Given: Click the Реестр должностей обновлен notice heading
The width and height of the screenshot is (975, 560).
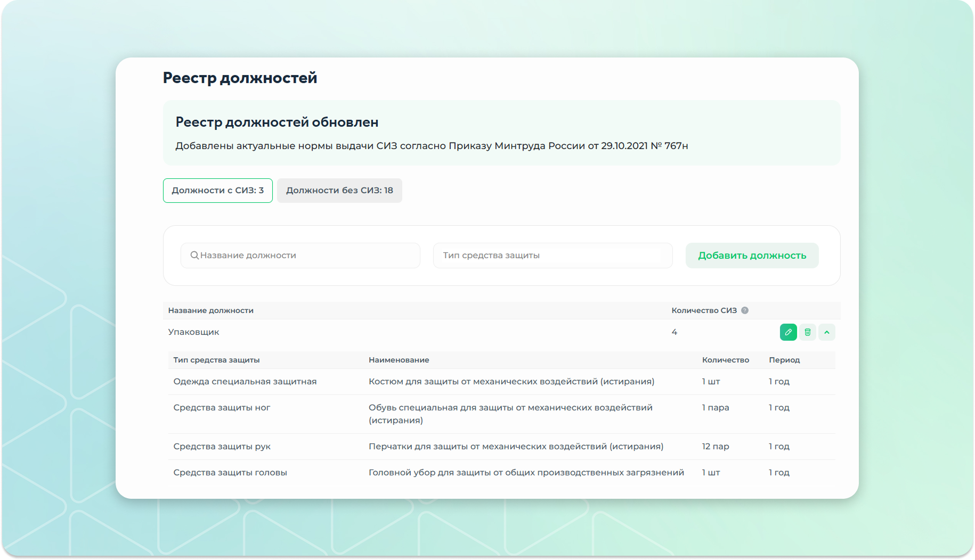Looking at the screenshot, I should (277, 122).
